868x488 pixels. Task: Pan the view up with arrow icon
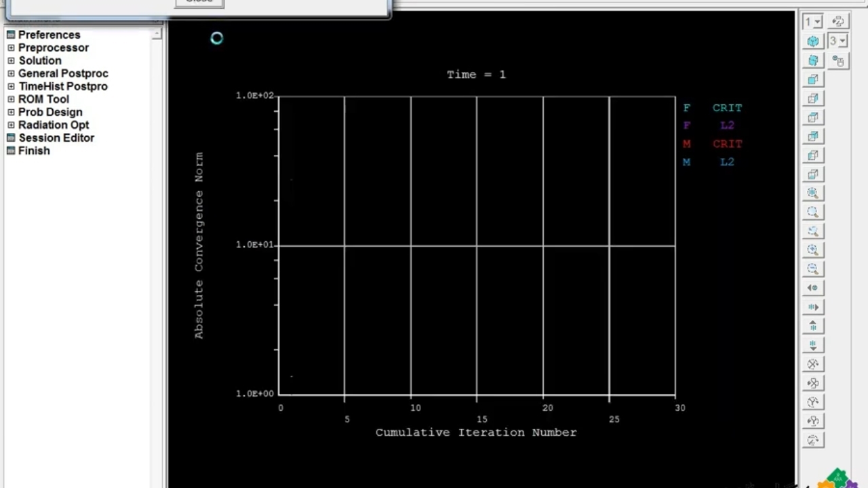pos(813,326)
